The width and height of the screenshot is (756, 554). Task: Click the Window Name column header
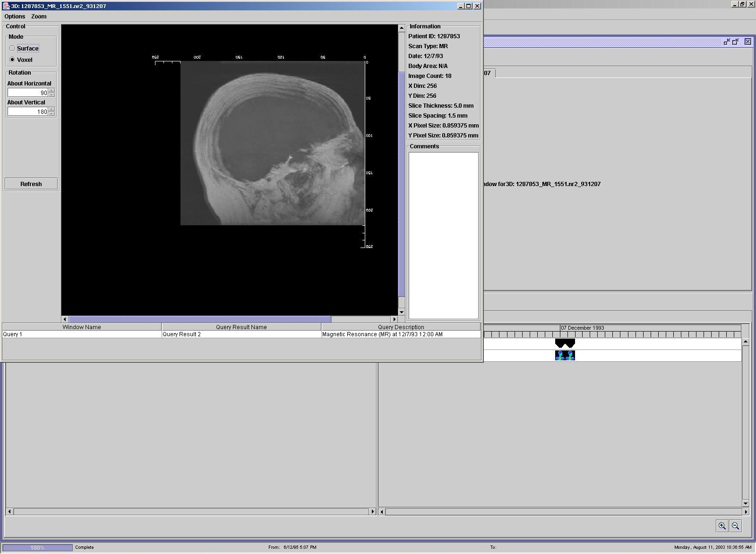tap(82, 327)
